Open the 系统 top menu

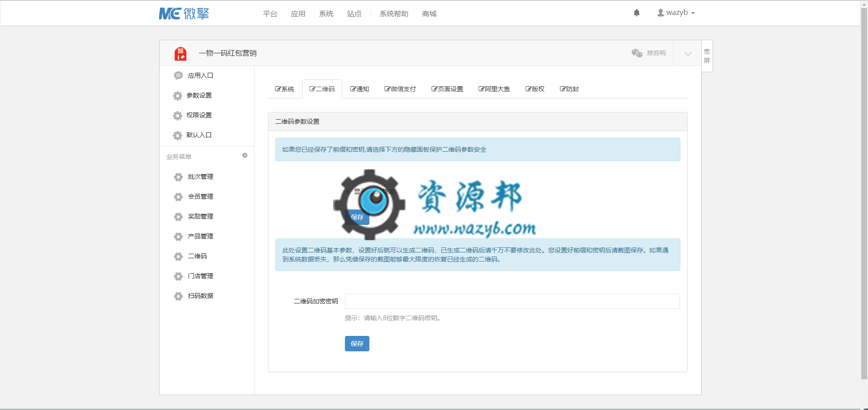pyautogui.click(x=326, y=14)
